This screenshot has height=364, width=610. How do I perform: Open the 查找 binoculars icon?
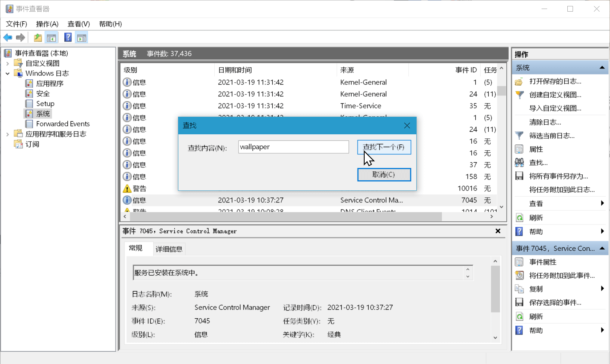tap(520, 162)
